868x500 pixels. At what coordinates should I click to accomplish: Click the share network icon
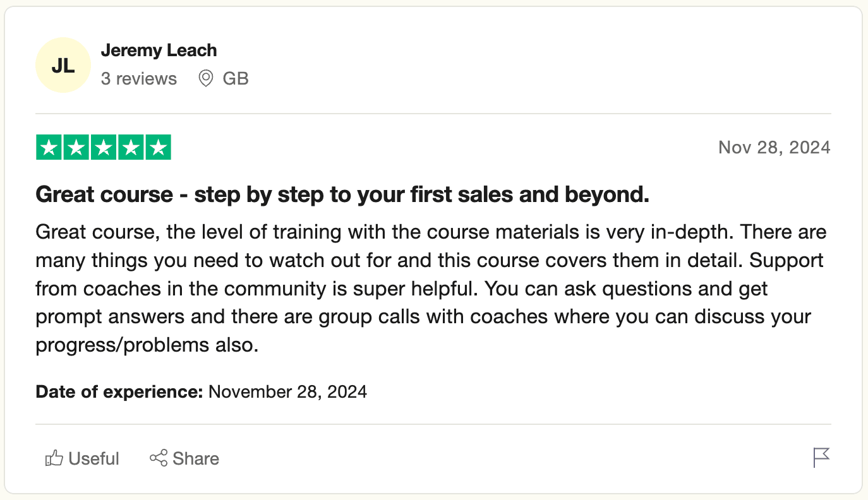pyautogui.click(x=159, y=458)
